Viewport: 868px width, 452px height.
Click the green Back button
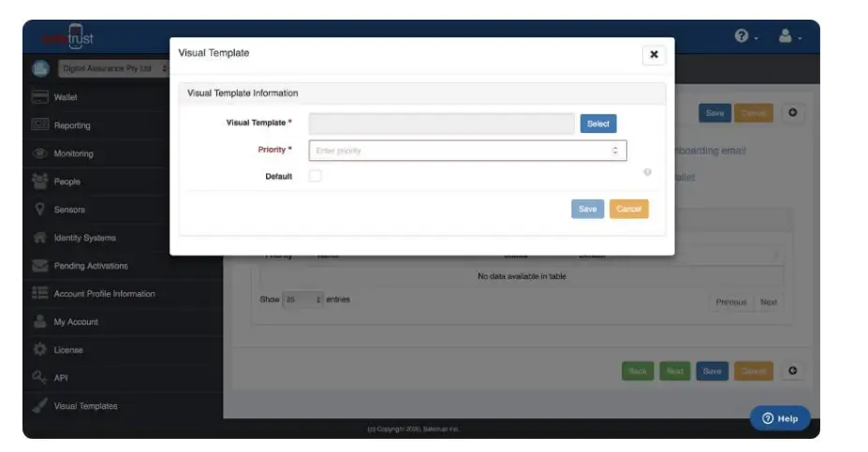(x=638, y=371)
